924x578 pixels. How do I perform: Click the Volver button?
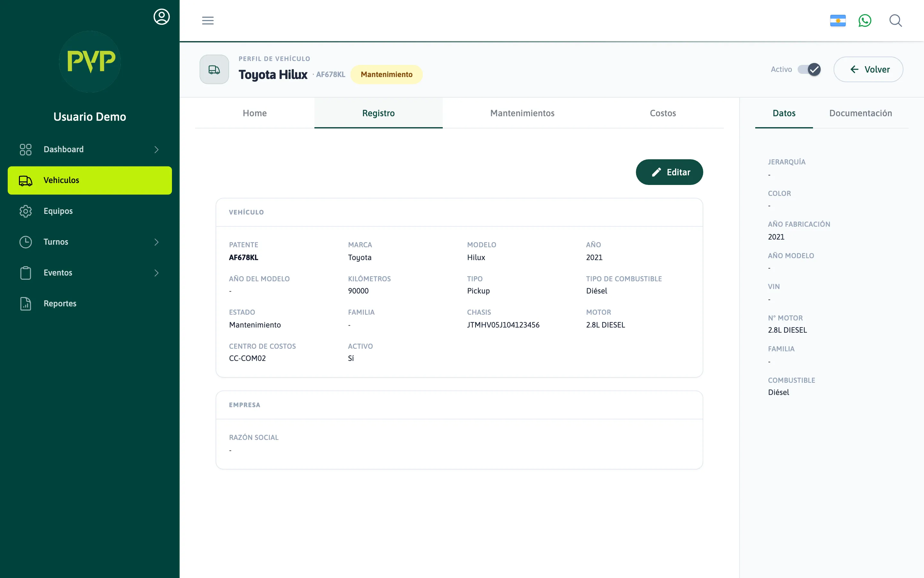point(868,70)
